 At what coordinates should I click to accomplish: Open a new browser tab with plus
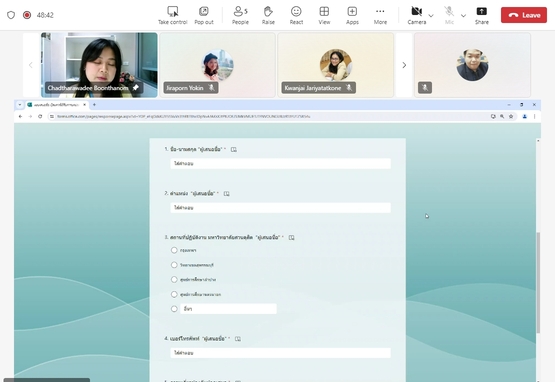(x=94, y=104)
